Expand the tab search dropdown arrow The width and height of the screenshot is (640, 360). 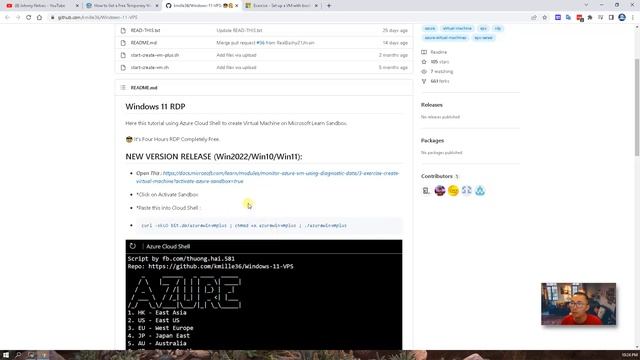point(586,5)
